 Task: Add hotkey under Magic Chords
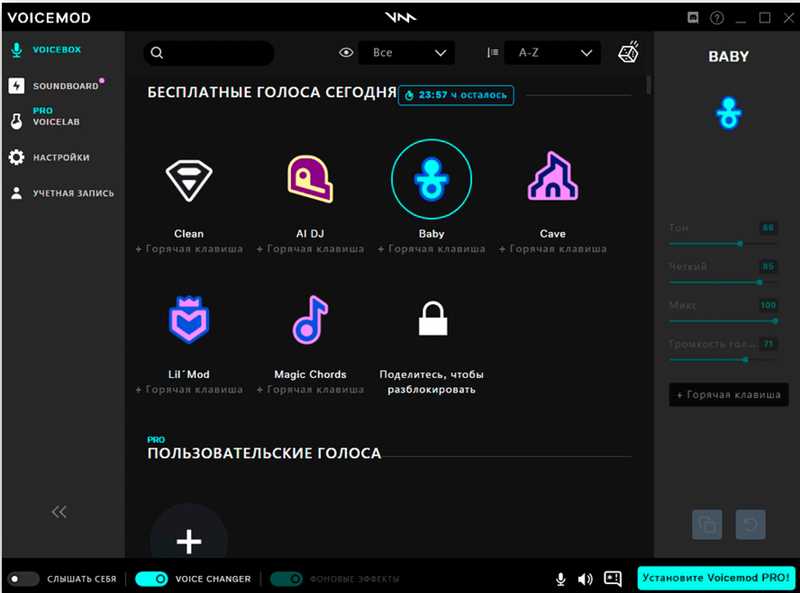[x=310, y=389]
